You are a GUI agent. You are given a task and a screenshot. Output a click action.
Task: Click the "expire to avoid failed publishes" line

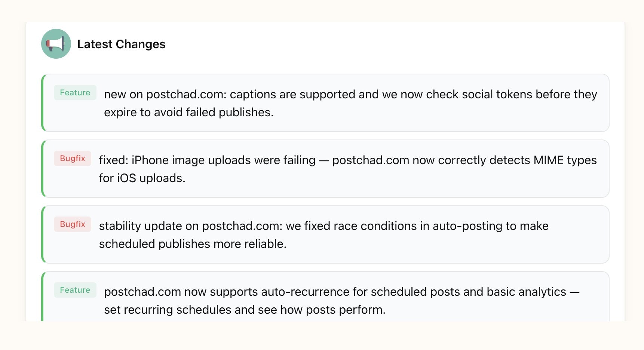tap(188, 113)
